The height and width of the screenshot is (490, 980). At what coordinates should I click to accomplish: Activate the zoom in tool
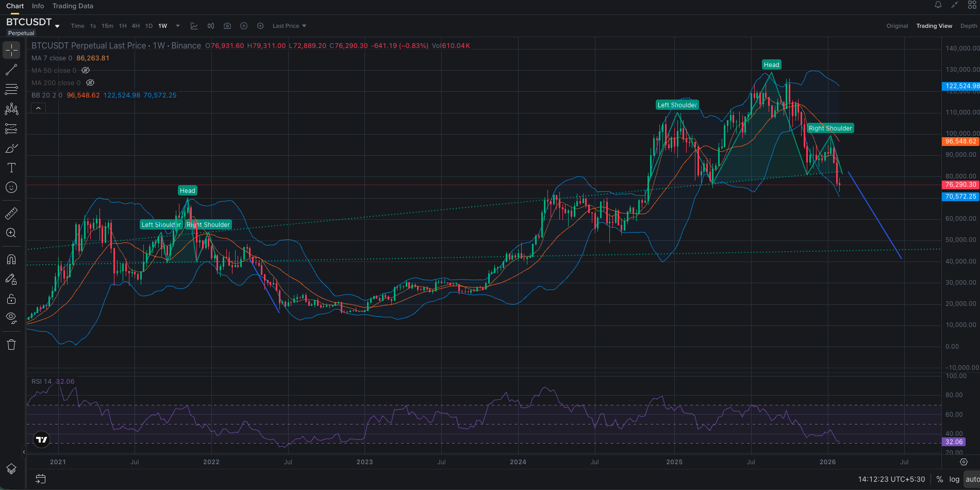coord(11,233)
